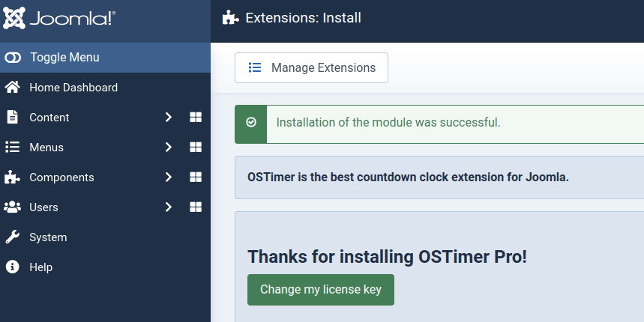Click the green success checkmark icon
The width and height of the screenshot is (644, 322).
coord(251,122)
